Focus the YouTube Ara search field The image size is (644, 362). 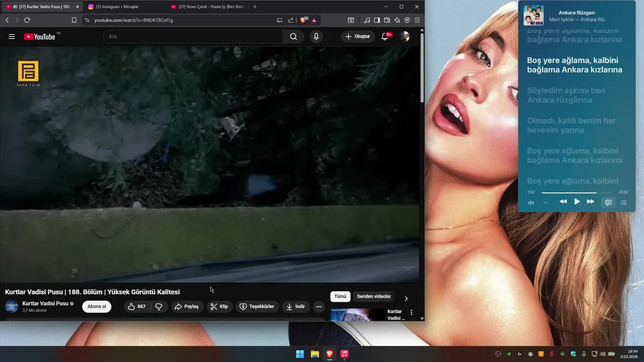(x=194, y=36)
